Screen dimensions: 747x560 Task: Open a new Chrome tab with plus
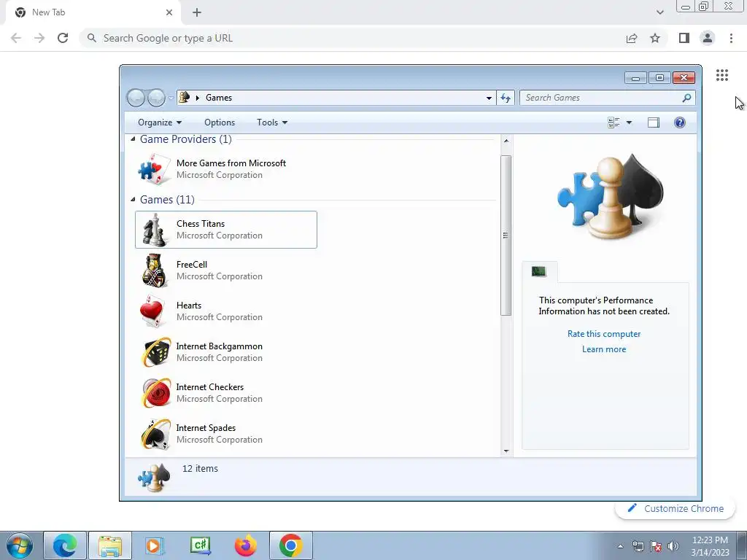pos(197,12)
